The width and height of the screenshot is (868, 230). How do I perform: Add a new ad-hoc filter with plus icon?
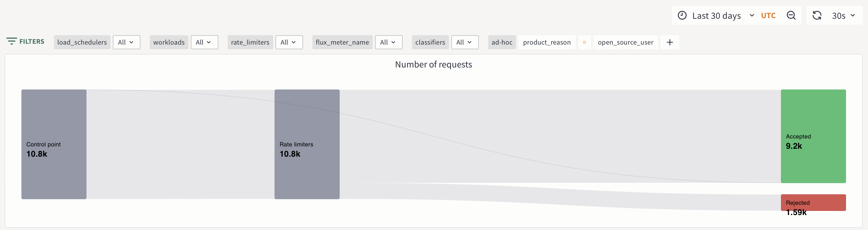tap(670, 42)
